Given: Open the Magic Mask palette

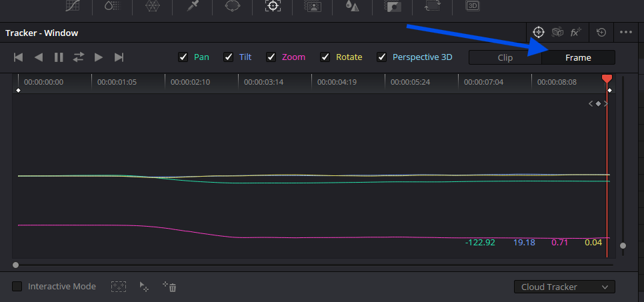Looking at the screenshot, I should coord(312,6).
